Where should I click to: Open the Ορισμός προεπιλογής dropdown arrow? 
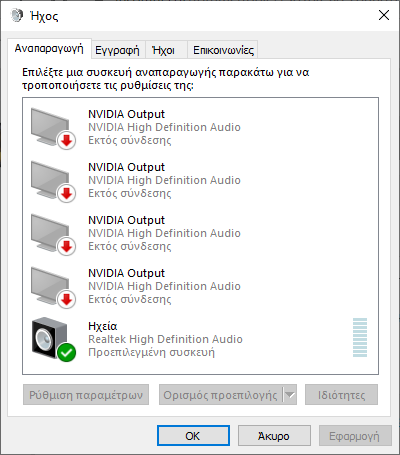pyautogui.click(x=290, y=395)
